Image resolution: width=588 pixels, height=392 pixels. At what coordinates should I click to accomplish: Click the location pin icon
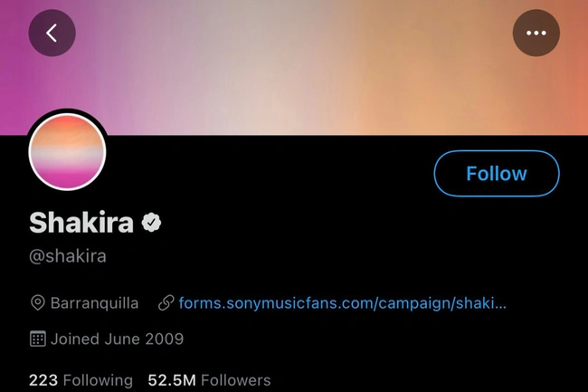pos(37,302)
